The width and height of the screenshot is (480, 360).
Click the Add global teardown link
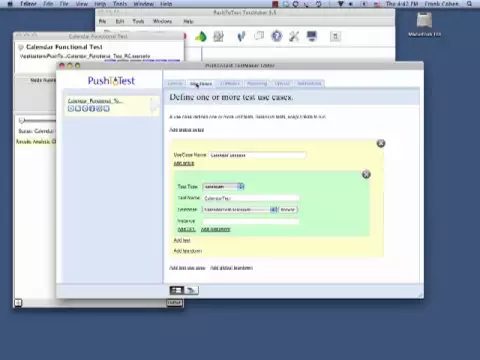tap(231, 268)
